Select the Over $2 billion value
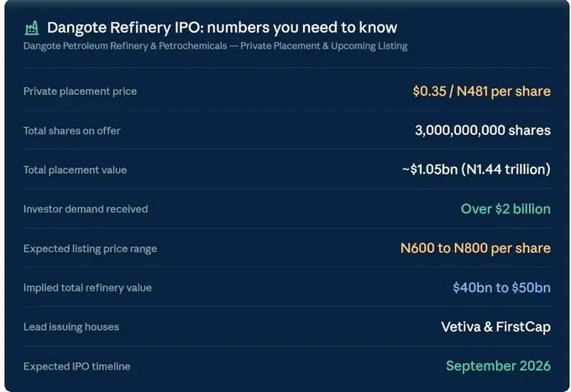 (x=506, y=209)
